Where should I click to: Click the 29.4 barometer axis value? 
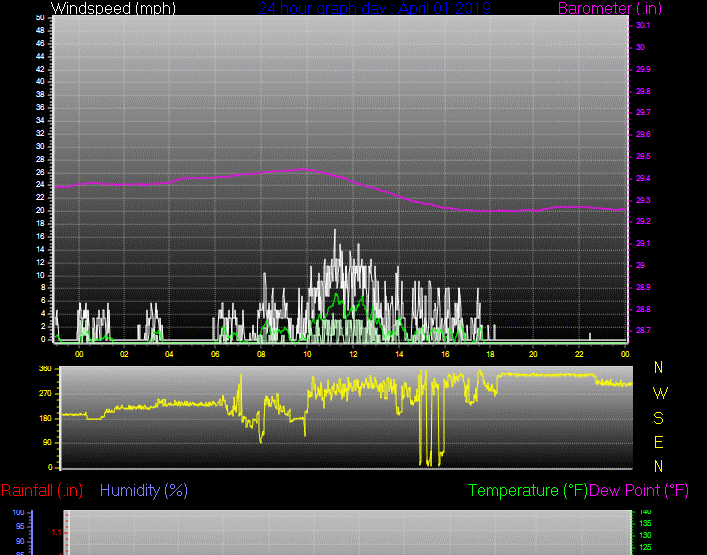pyautogui.click(x=643, y=179)
